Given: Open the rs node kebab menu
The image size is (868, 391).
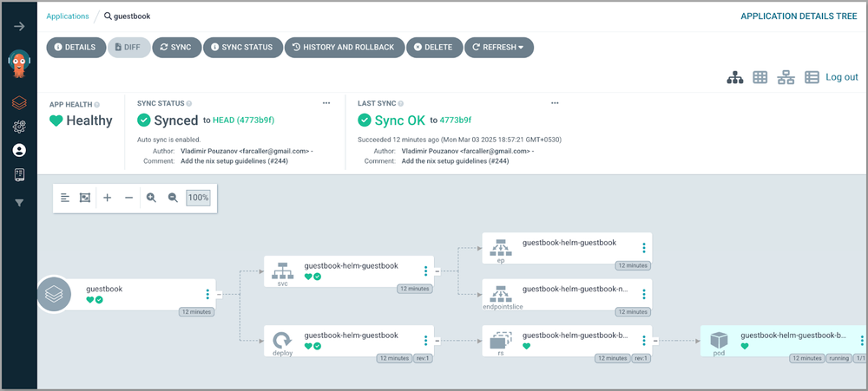Looking at the screenshot, I should 644,341.
